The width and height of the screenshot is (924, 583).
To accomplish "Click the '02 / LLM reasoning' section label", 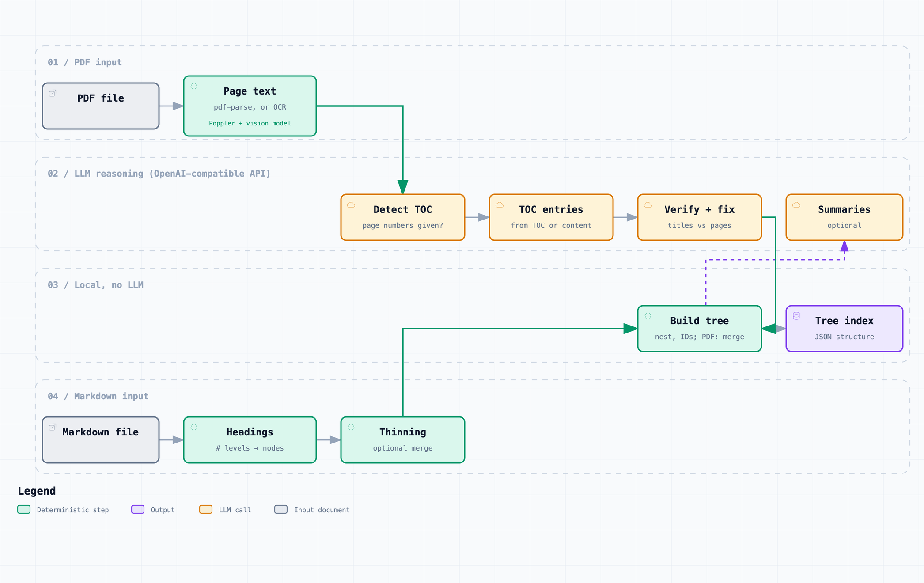I will [159, 174].
